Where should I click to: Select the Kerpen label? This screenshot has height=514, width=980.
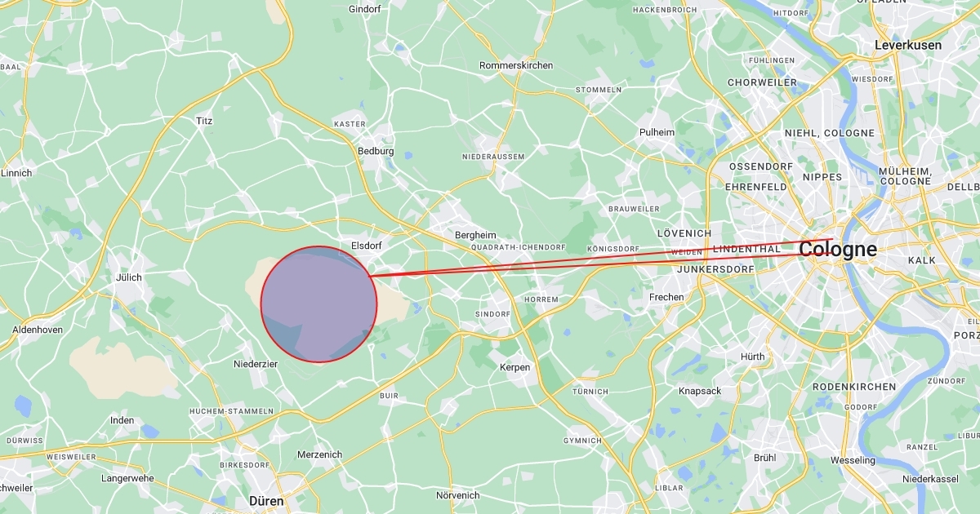514,367
